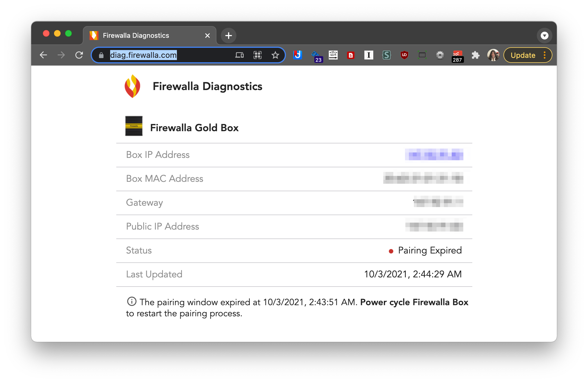Minimize the window with yellow button
This screenshot has width=588, height=383.
(57, 34)
